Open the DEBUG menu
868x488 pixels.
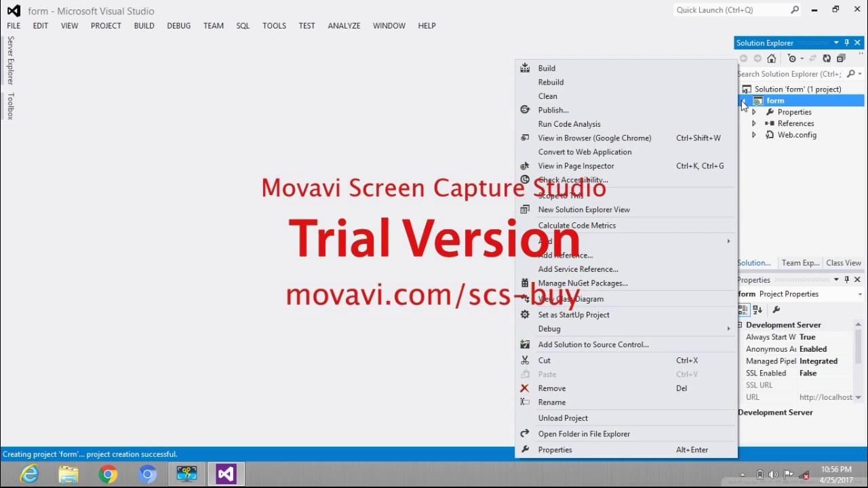coord(179,26)
